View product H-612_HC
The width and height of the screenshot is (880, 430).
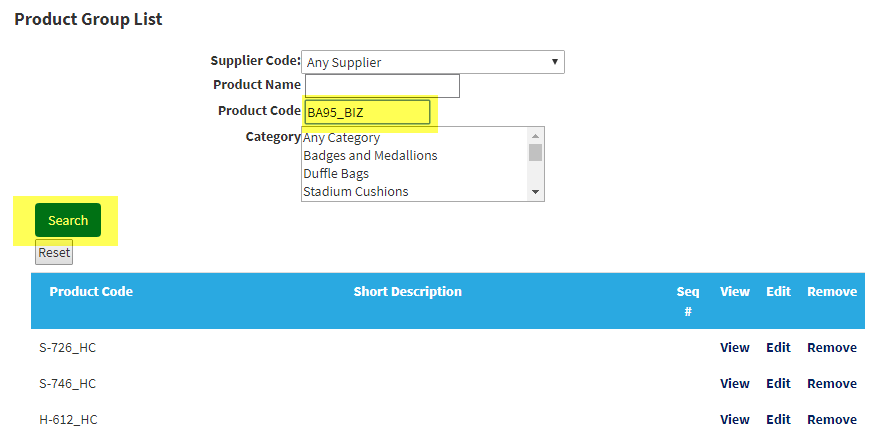coord(735,419)
